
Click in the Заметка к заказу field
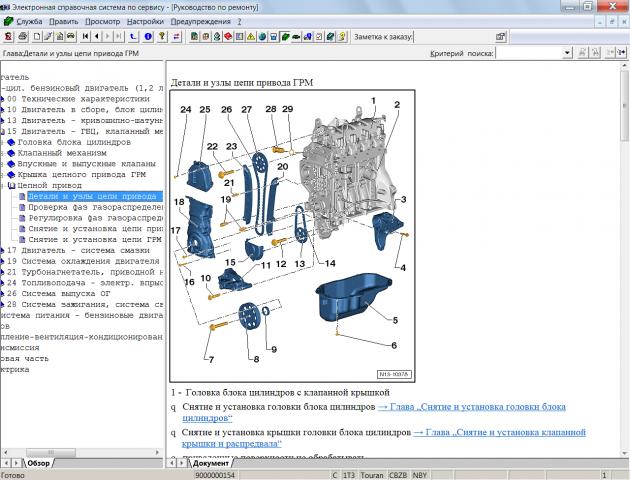454,37
